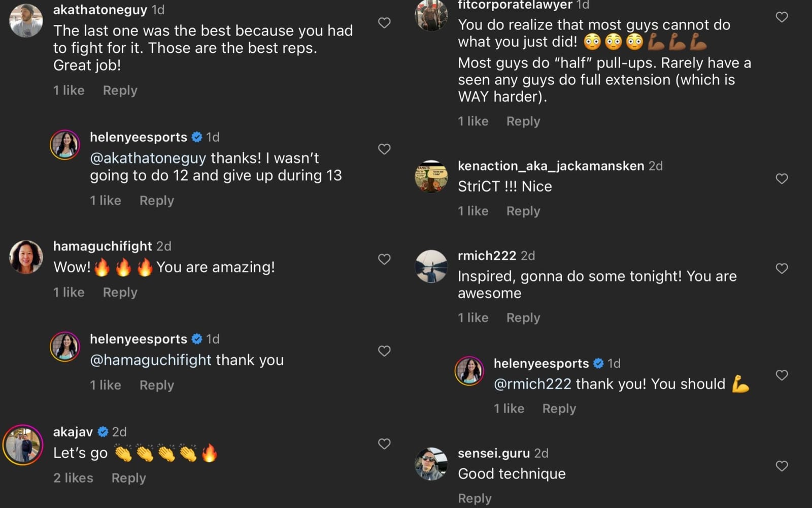The image size is (812, 508).
Task: Like kenaction_aka_jackamansken's 'StriCT' comment
Action: [781, 178]
